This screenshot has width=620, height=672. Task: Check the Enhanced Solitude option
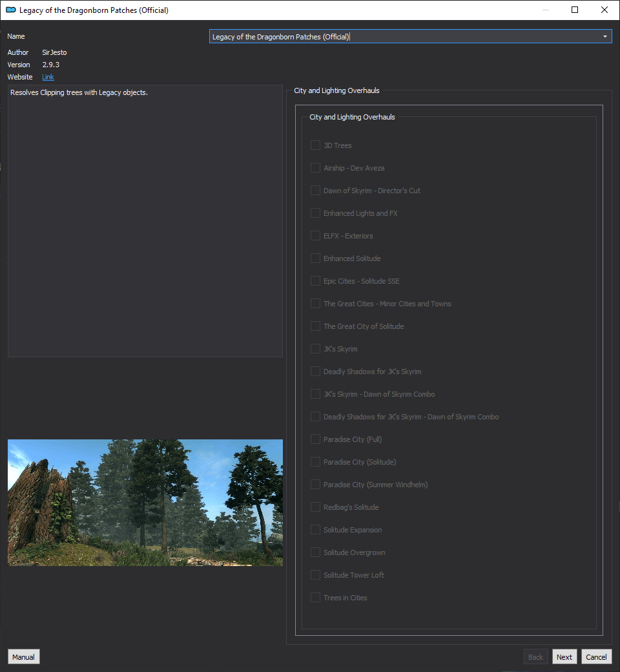pyautogui.click(x=315, y=258)
